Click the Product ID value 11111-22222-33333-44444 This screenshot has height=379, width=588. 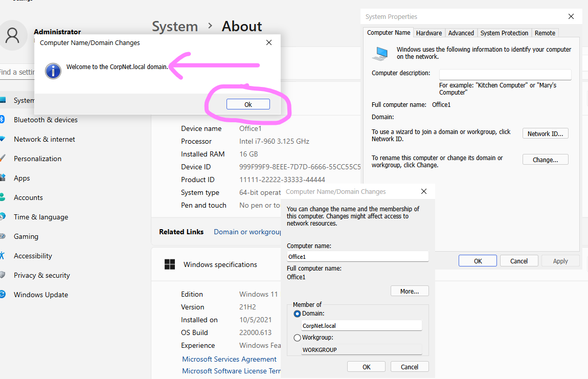(282, 180)
